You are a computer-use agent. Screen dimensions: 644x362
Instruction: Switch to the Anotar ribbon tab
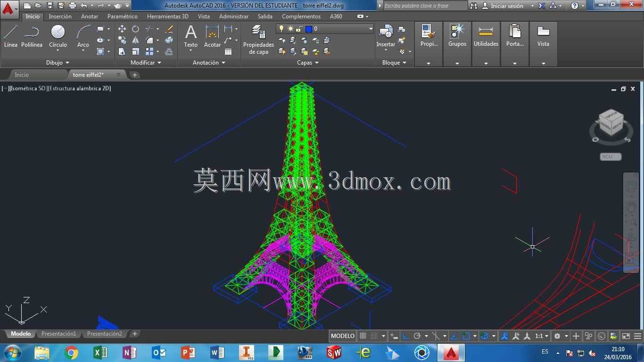click(x=90, y=16)
